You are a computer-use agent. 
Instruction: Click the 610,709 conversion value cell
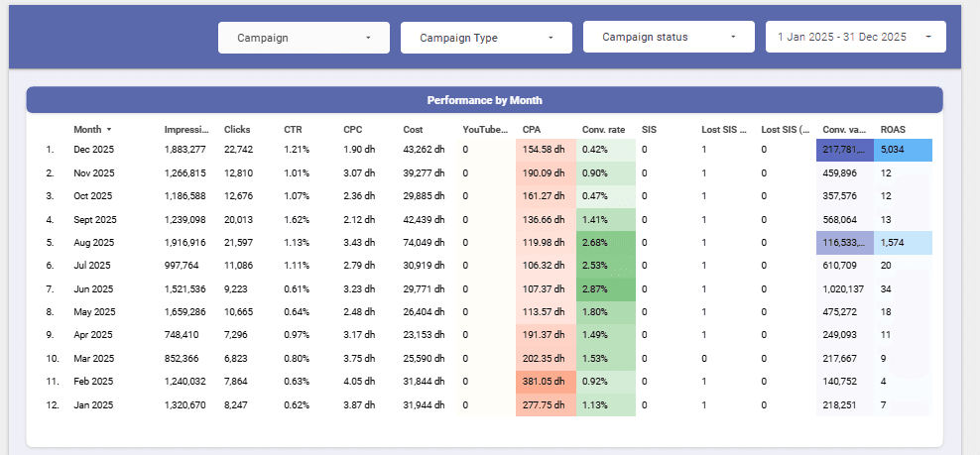tap(844, 266)
